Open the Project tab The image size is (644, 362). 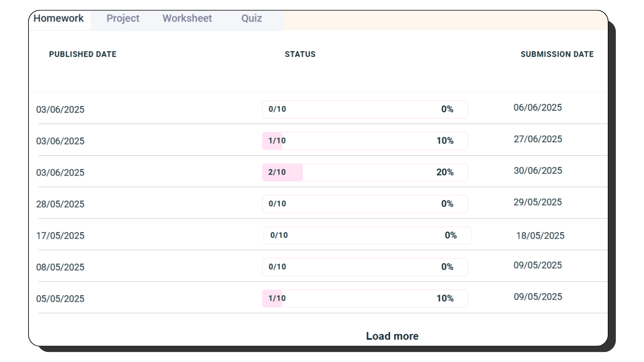pos(123,18)
